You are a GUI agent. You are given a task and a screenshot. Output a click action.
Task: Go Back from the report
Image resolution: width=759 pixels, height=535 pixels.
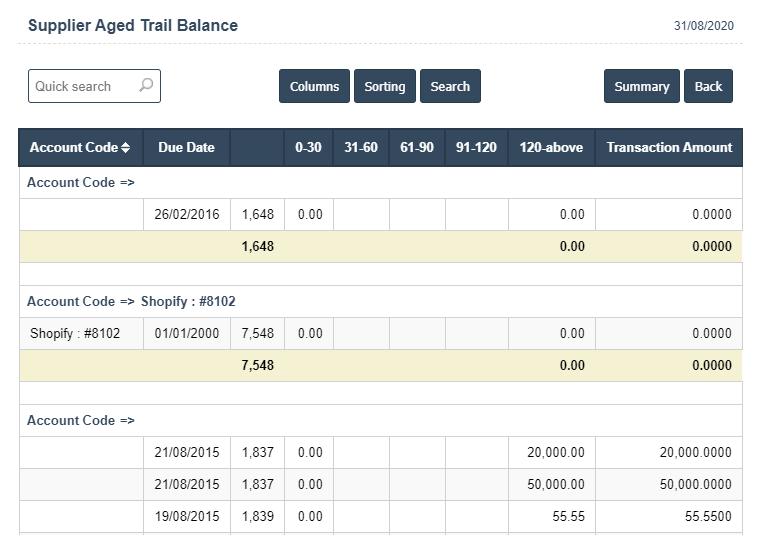(708, 86)
